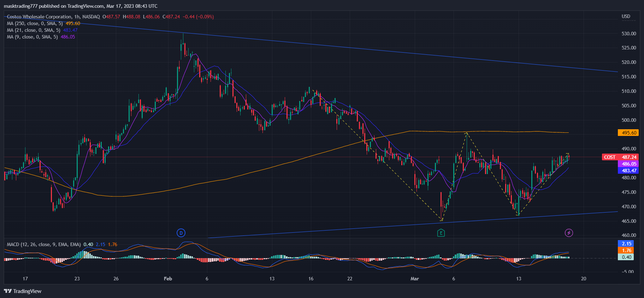Click the purple lightning event marker
Viewport: 644px width, 298px height.
(x=569, y=233)
